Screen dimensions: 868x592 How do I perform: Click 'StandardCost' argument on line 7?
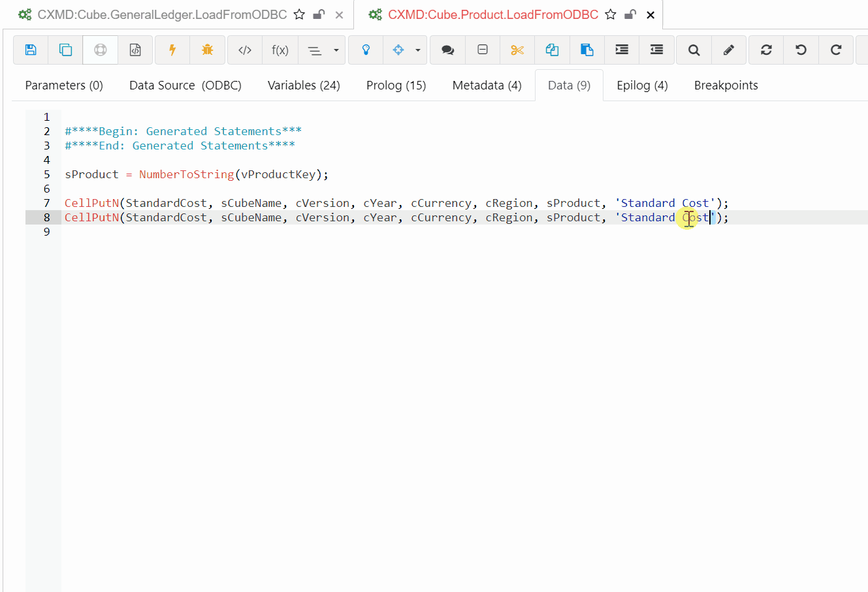click(166, 203)
